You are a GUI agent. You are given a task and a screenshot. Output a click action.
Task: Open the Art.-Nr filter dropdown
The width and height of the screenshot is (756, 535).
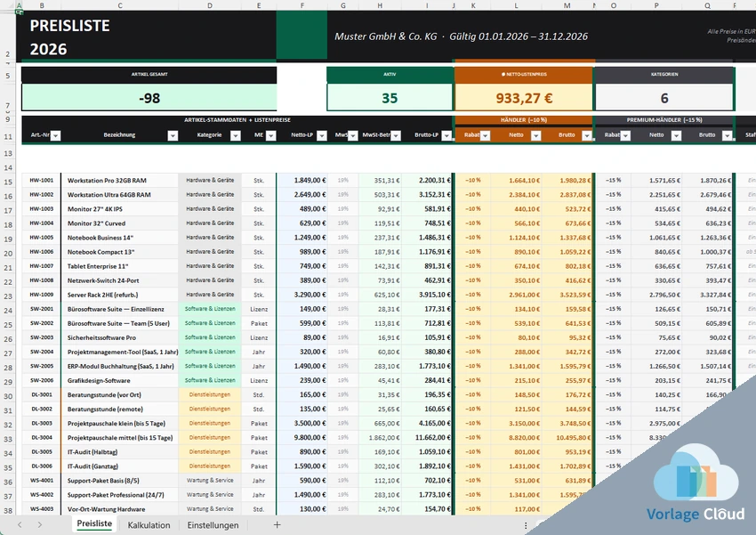pyautogui.click(x=55, y=135)
